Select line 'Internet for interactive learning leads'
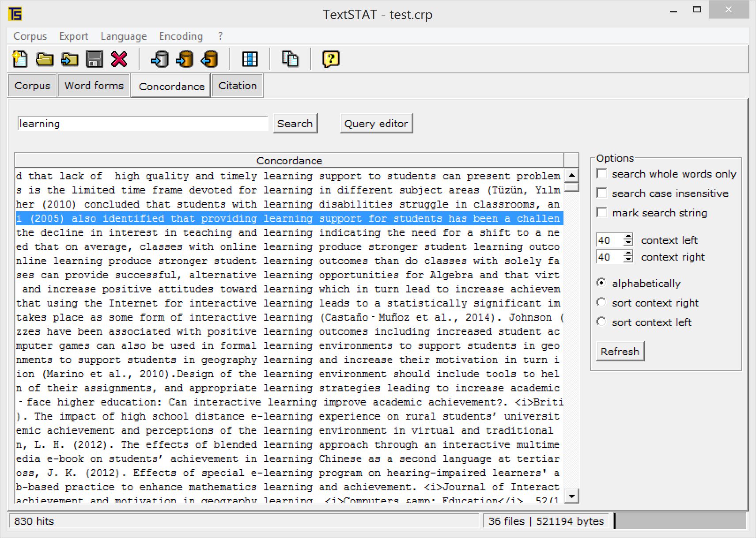 (x=289, y=303)
